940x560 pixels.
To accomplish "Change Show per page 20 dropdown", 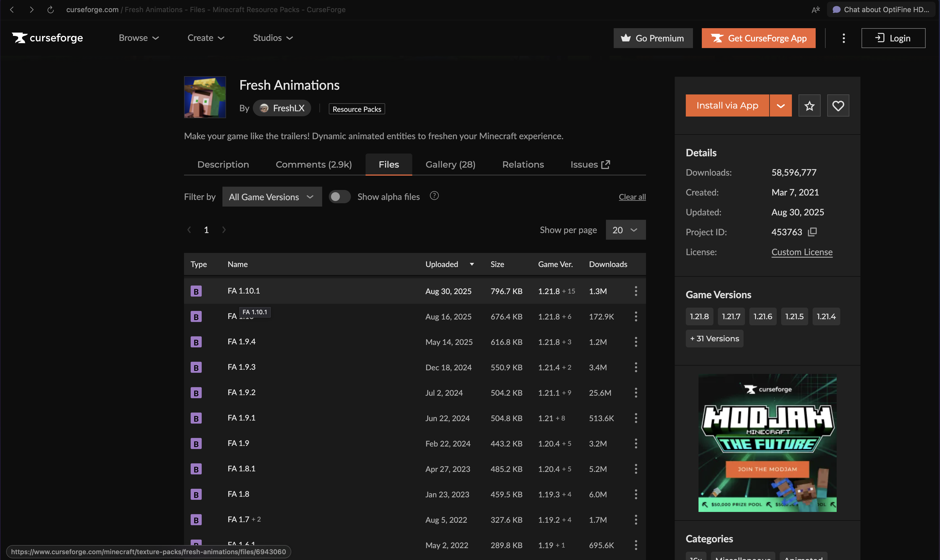I will [625, 230].
